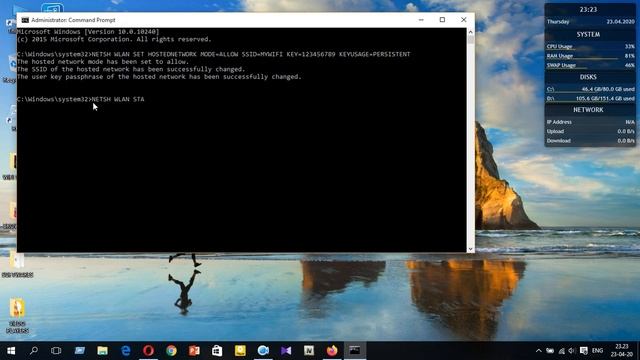Select the Command Prompt taskbar button
The width and height of the screenshot is (640, 360).
pos(355,351)
